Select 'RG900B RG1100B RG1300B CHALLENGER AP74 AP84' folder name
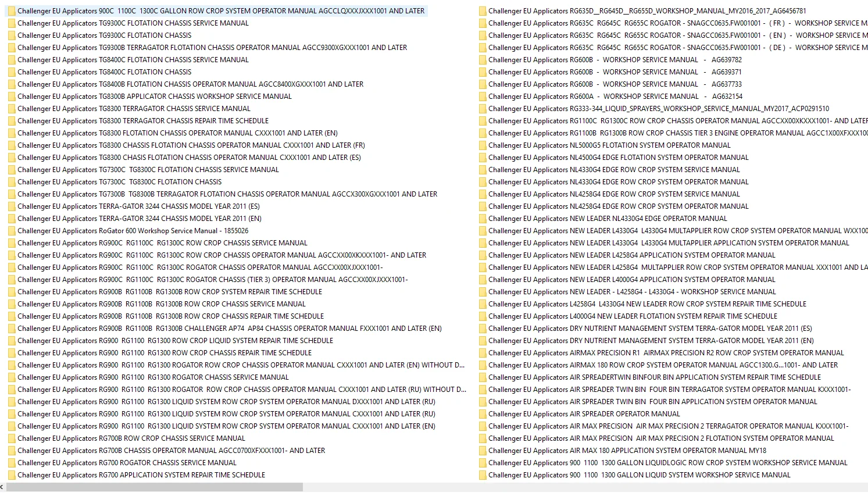Screen dimensions: 868x503 pyautogui.click(x=230, y=329)
